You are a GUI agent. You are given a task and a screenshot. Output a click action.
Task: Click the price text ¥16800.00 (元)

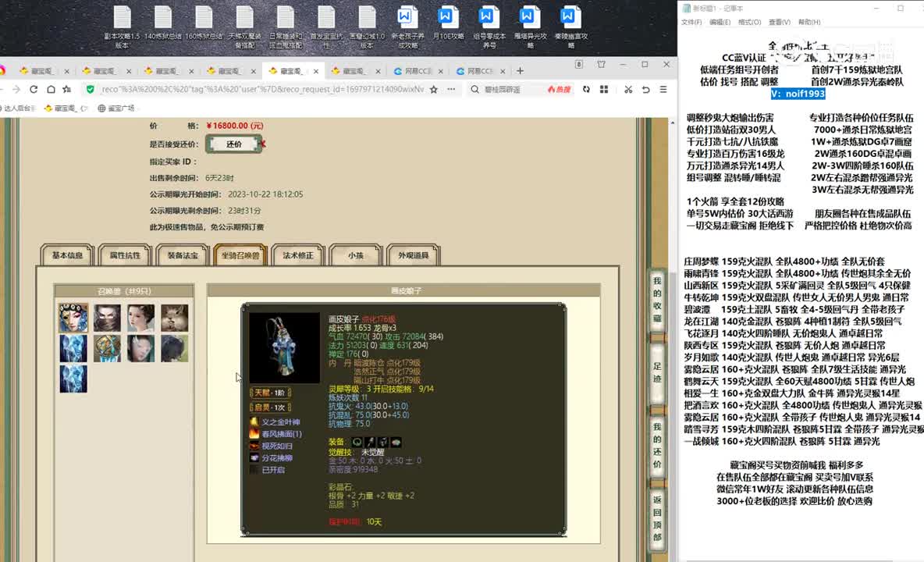click(x=235, y=126)
